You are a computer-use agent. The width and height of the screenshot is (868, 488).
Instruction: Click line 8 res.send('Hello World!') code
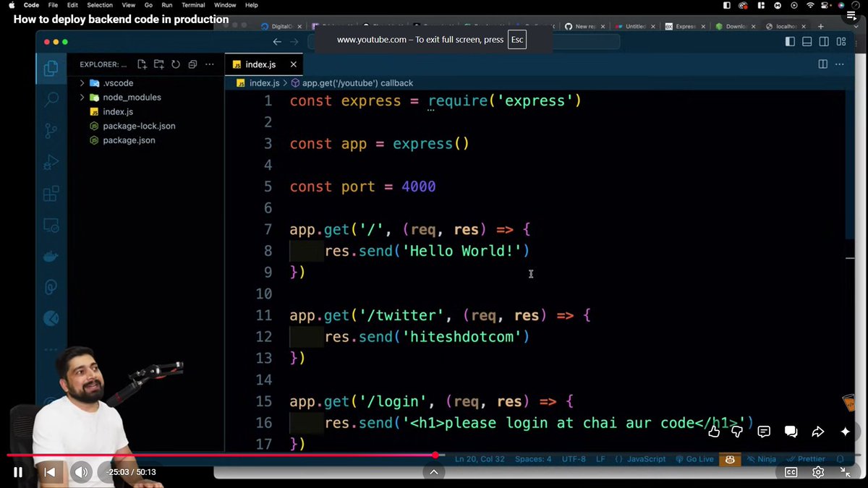[x=427, y=251]
